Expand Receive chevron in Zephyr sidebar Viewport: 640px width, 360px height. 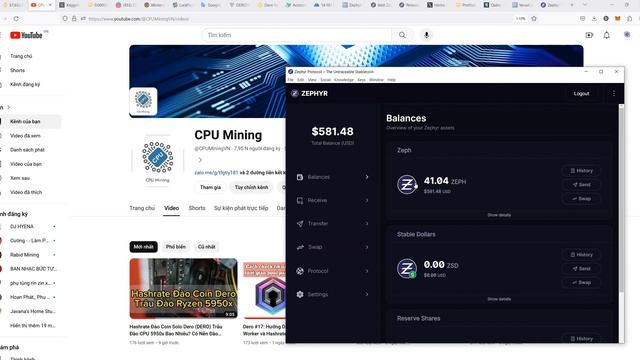(x=367, y=200)
